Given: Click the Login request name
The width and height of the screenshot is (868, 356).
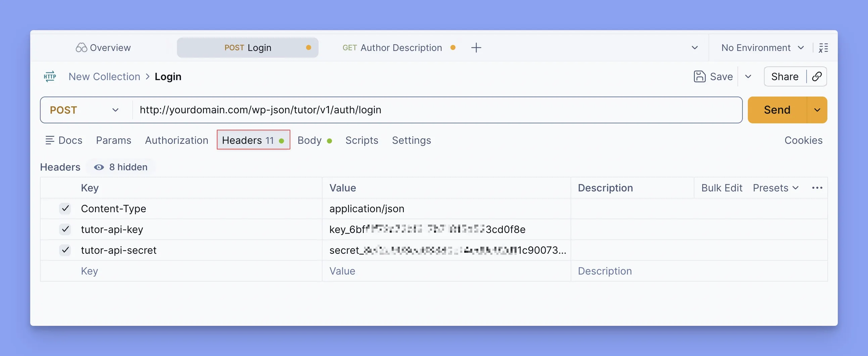Looking at the screenshot, I should 168,77.
